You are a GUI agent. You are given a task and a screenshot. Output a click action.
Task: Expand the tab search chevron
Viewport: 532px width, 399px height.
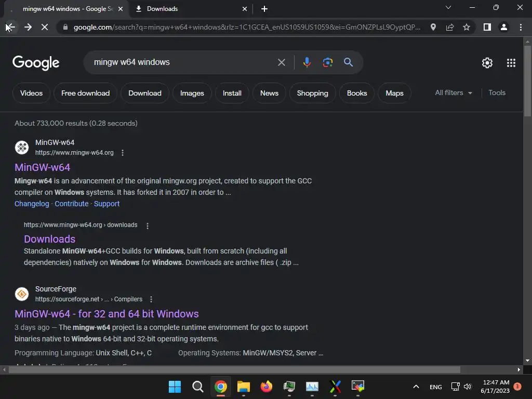(448, 7)
